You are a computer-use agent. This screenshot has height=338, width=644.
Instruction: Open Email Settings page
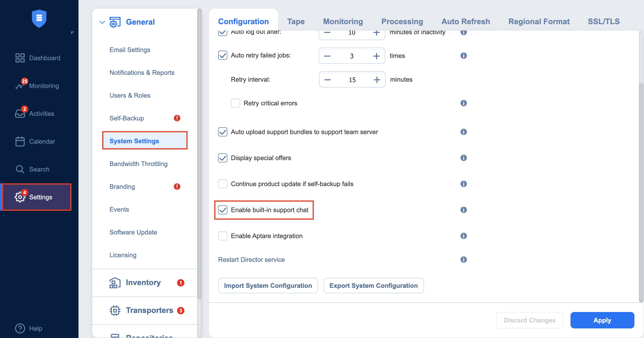point(130,50)
